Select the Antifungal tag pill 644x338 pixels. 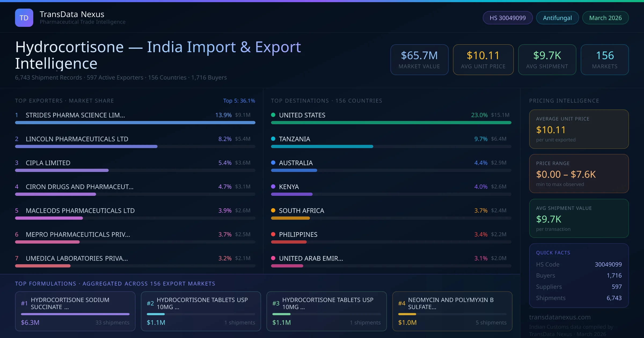point(557,18)
